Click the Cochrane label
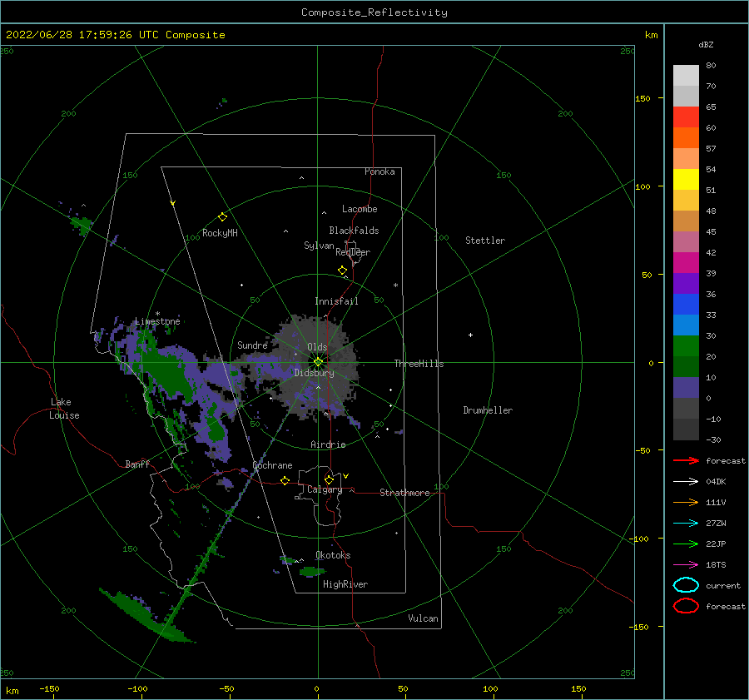 click(272, 465)
